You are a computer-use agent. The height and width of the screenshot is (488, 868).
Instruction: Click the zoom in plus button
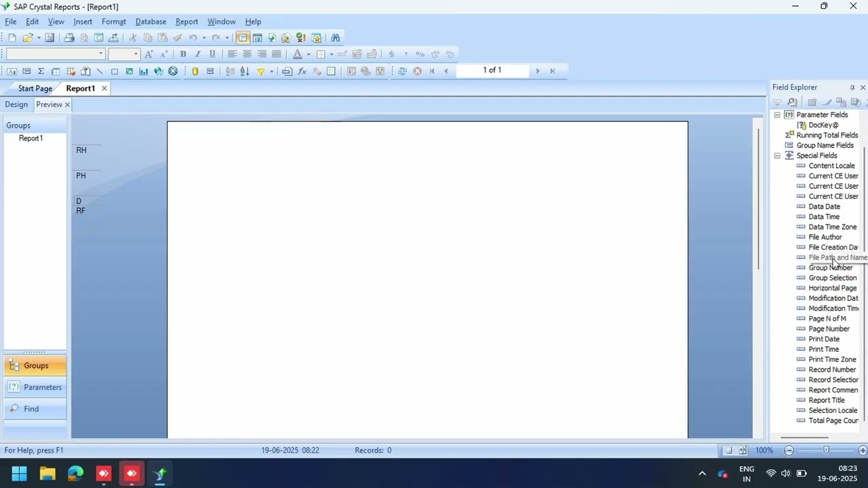pos(862,450)
